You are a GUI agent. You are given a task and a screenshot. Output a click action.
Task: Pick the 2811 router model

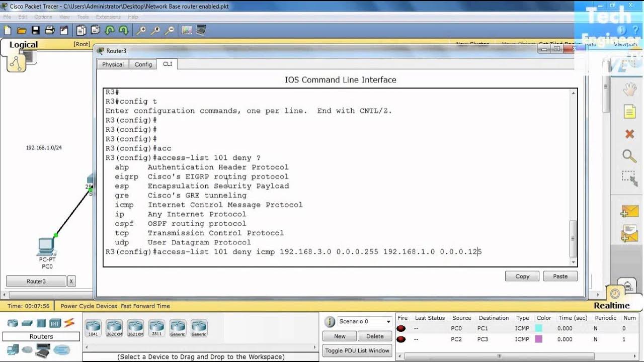pyautogui.click(x=156, y=328)
